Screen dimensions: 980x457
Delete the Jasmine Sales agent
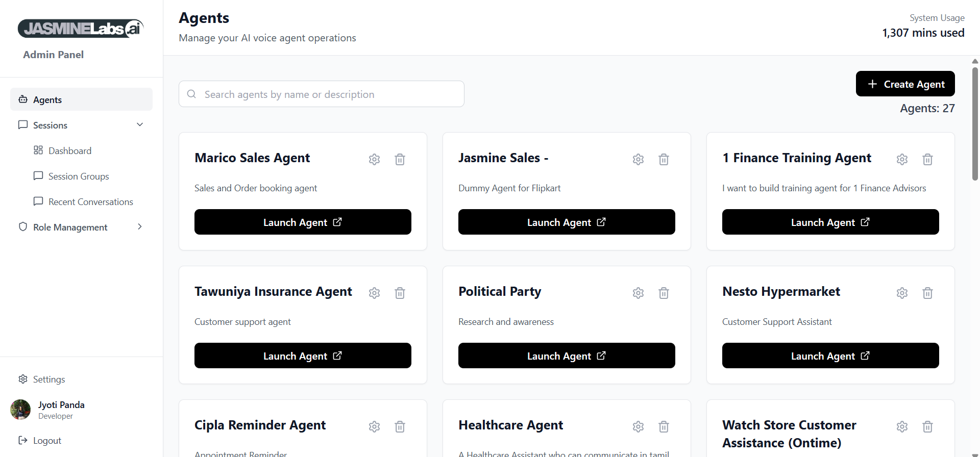(664, 159)
